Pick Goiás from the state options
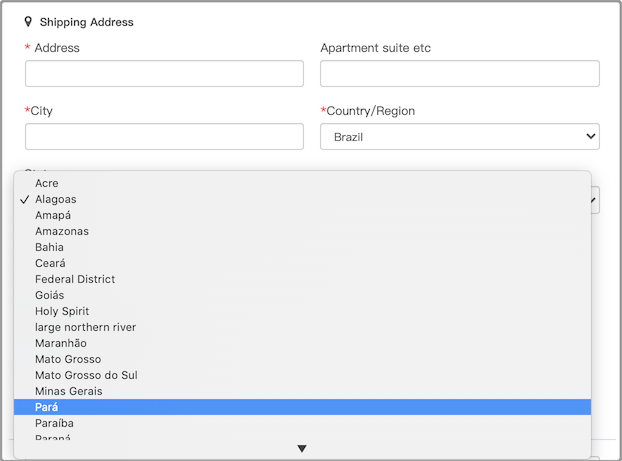 click(49, 295)
